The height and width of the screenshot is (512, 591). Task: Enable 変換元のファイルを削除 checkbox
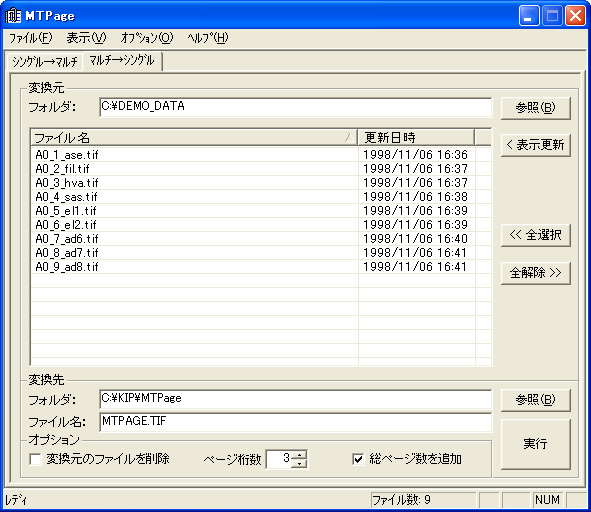coord(35,459)
